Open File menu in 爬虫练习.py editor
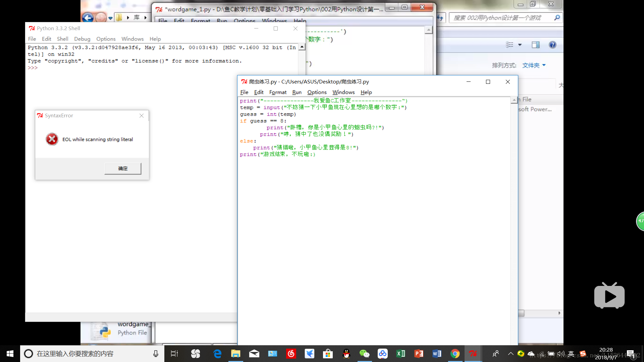The height and width of the screenshot is (362, 644). [244, 92]
